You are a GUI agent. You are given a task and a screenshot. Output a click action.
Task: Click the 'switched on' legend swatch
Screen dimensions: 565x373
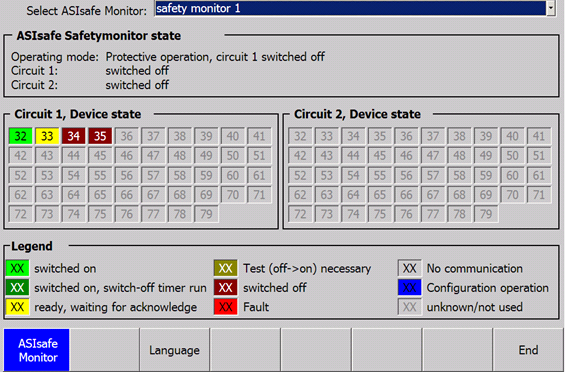pyautogui.click(x=17, y=268)
